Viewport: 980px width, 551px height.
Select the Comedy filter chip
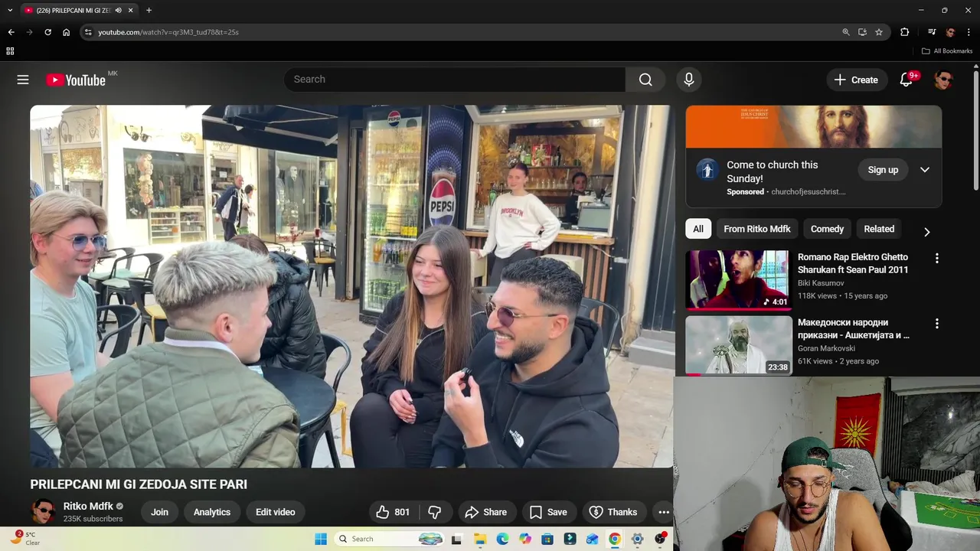827,229
